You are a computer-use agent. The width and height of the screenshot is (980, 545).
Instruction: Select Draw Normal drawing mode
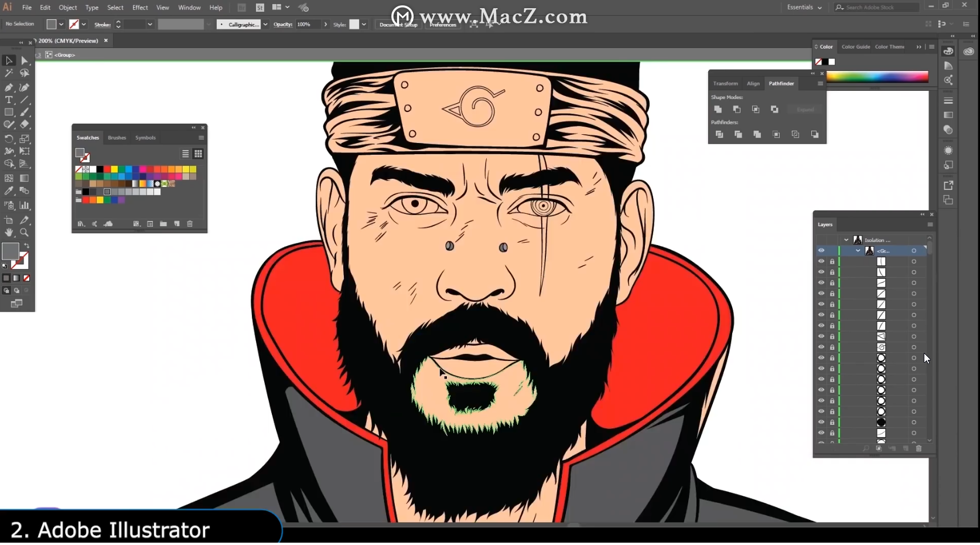(x=6, y=291)
